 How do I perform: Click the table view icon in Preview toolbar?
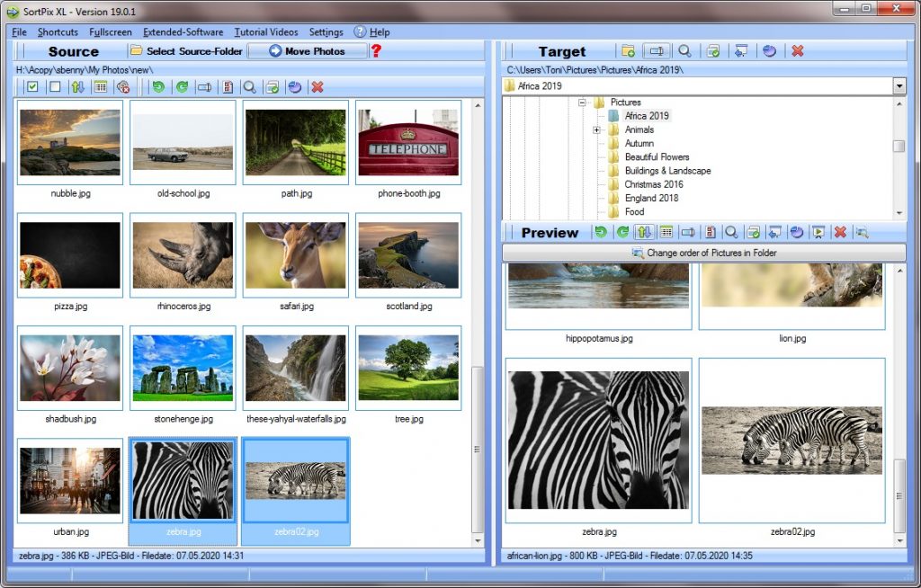click(x=666, y=232)
